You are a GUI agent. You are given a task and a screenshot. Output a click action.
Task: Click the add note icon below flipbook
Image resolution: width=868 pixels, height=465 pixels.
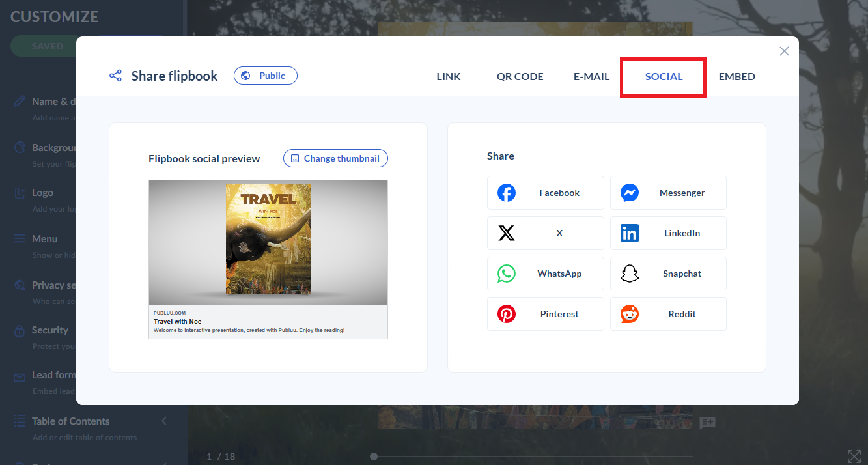(x=707, y=423)
